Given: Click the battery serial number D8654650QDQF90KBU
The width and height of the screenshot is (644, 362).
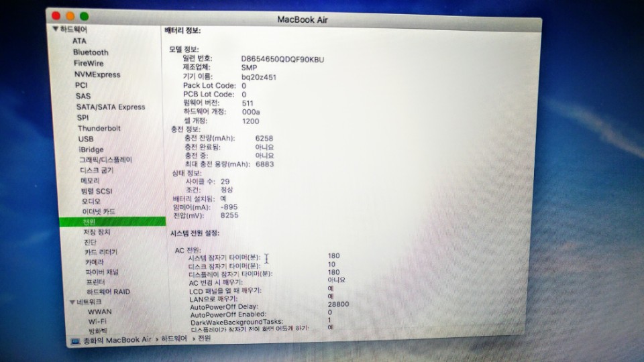Looking at the screenshot, I should point(282,59).
